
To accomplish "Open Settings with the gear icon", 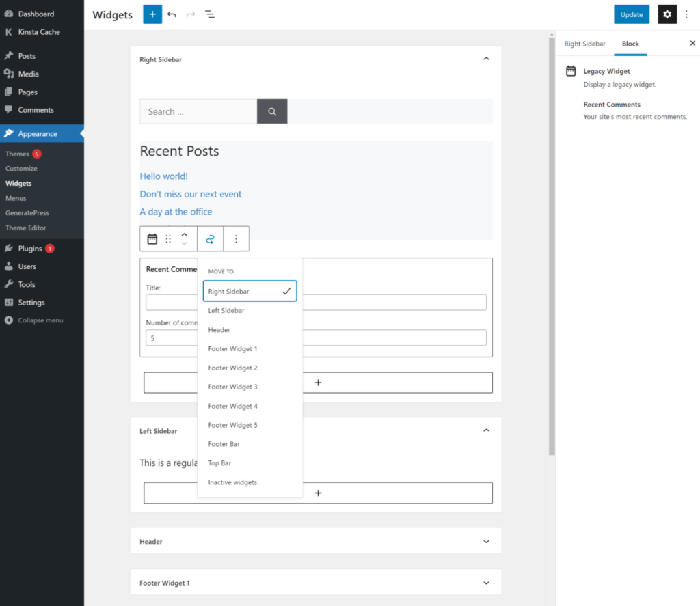I will tap(667, 14).
